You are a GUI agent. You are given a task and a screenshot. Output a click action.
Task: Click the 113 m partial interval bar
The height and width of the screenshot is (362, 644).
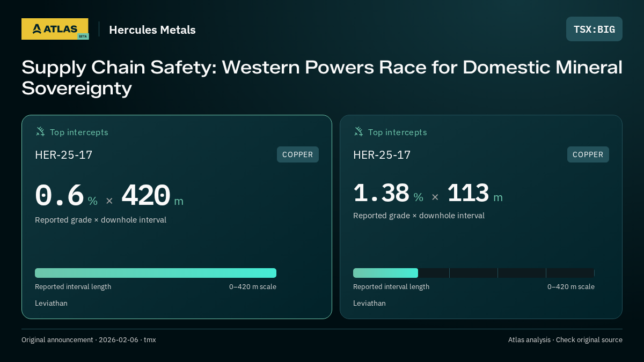coord(385,273)
